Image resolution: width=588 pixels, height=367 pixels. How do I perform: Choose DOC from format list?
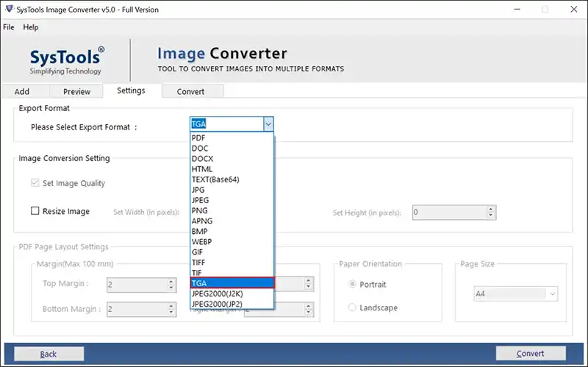click(232, 149)
